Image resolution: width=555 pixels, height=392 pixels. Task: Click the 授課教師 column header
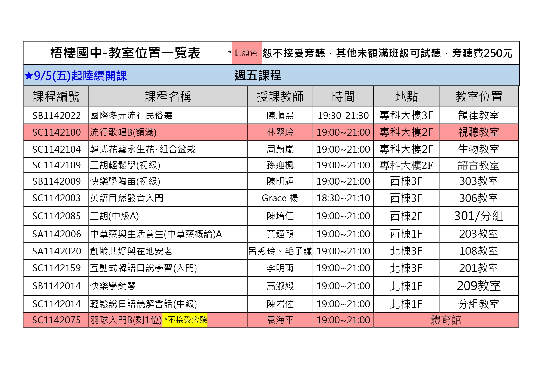tap(280, 97)
